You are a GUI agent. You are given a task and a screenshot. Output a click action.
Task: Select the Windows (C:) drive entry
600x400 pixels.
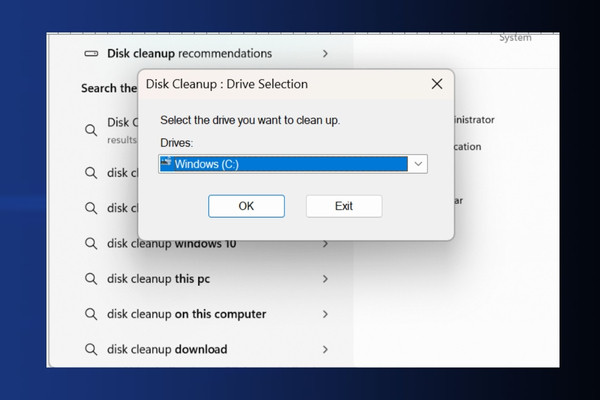click(284, 164)
